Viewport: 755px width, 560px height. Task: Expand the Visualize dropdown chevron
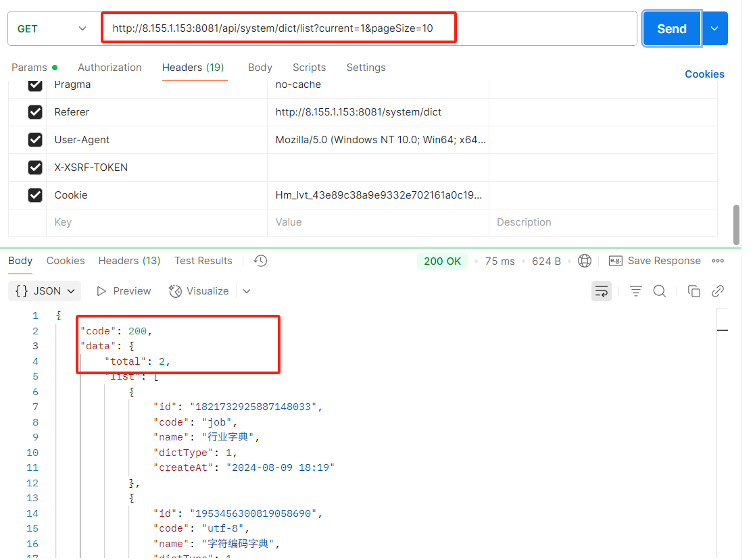pos(247,291)
